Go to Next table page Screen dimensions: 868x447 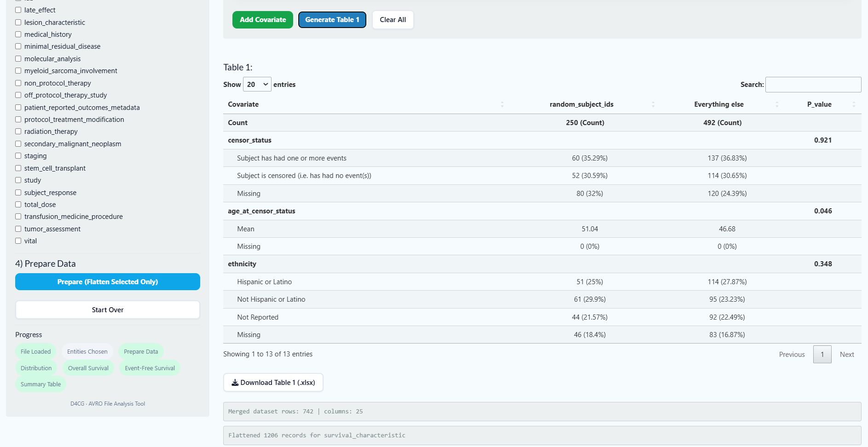click(x=846, y=355)
